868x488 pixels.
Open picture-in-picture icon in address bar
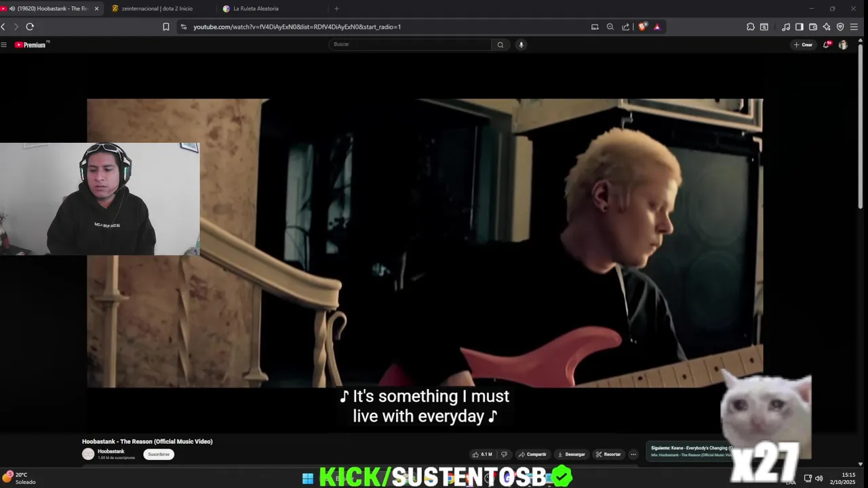pos(595,26)
